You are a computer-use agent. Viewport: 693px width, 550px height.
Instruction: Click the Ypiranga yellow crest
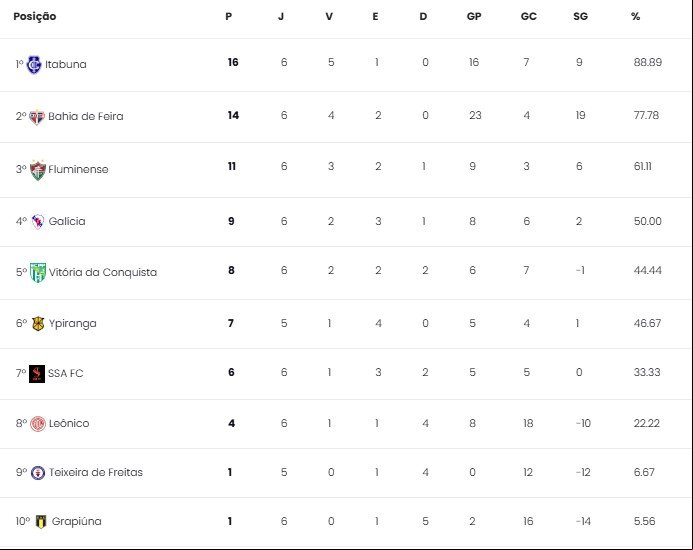38,324
